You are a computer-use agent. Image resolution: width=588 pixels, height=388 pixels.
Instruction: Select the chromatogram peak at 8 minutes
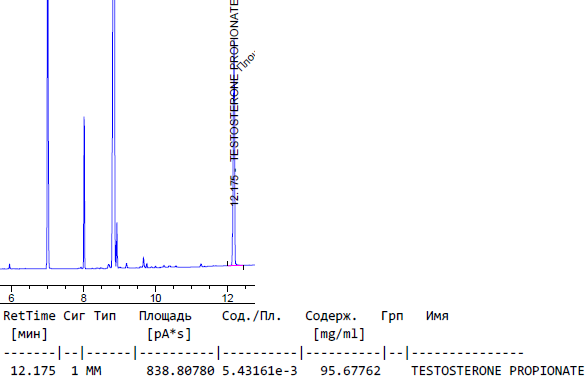pos(84,193)
